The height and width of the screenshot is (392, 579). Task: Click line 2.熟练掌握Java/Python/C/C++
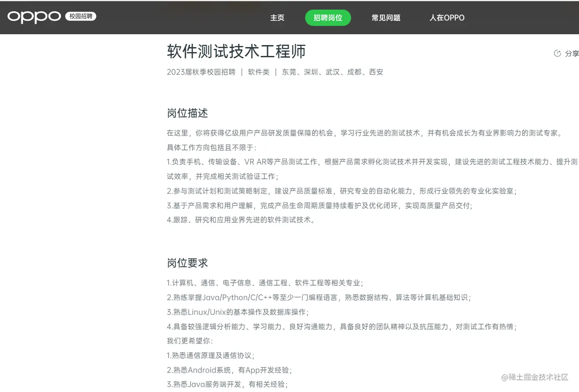tap(319, 298)
